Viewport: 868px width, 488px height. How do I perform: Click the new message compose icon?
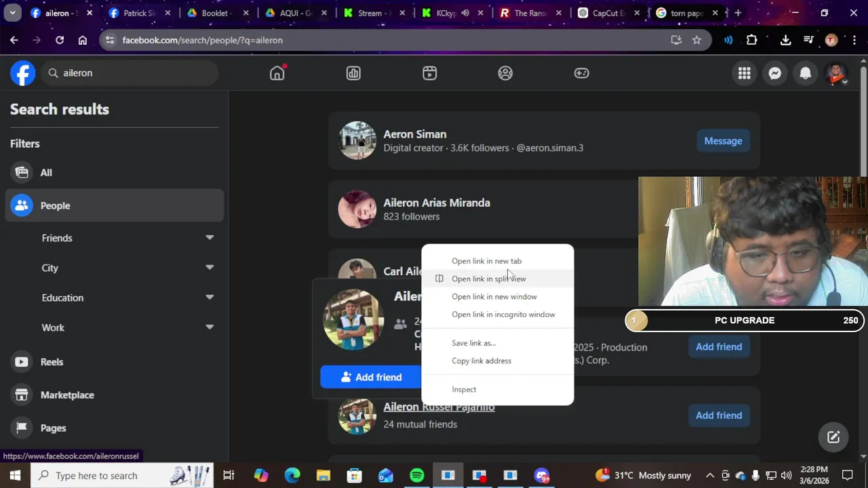click(833, 437)
